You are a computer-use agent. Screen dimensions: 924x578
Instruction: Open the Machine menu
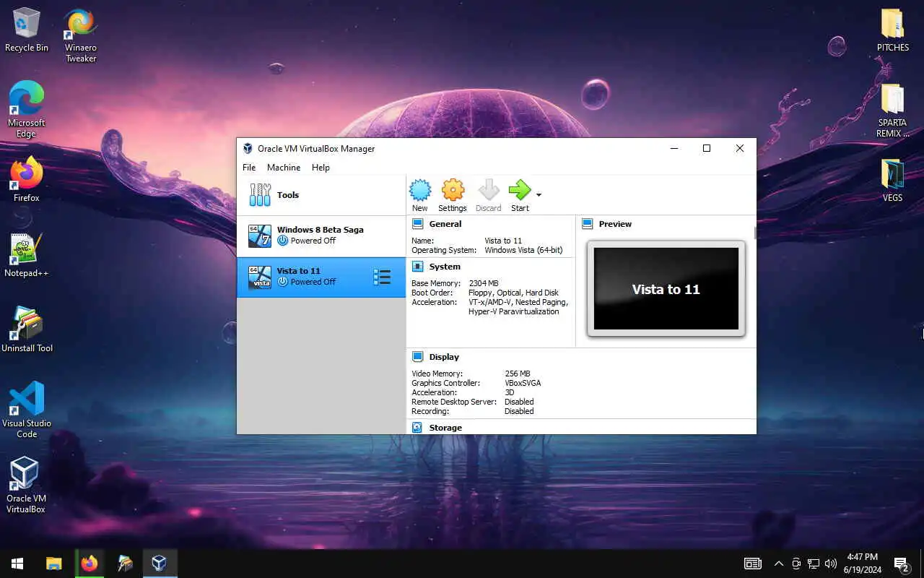coord(284,167)
